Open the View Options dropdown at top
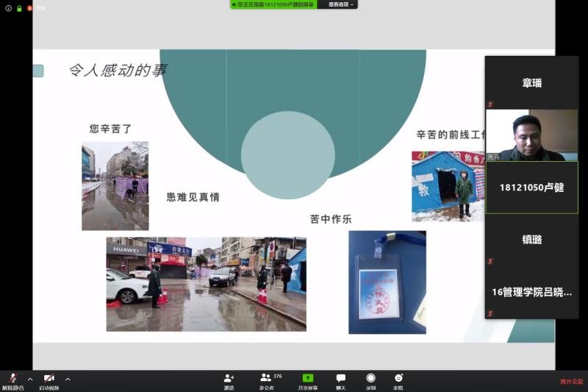 tap(340, 4)
